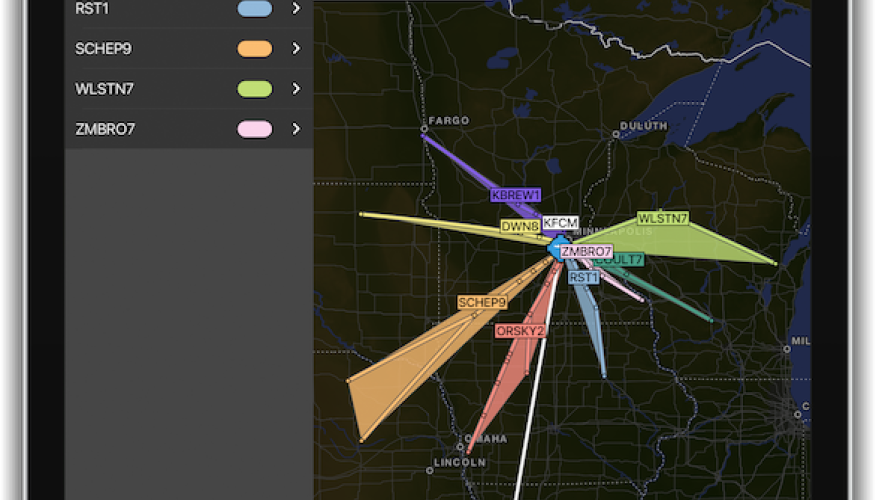Open the SCHEP9 row disclosure arrow

click(296, 48)
